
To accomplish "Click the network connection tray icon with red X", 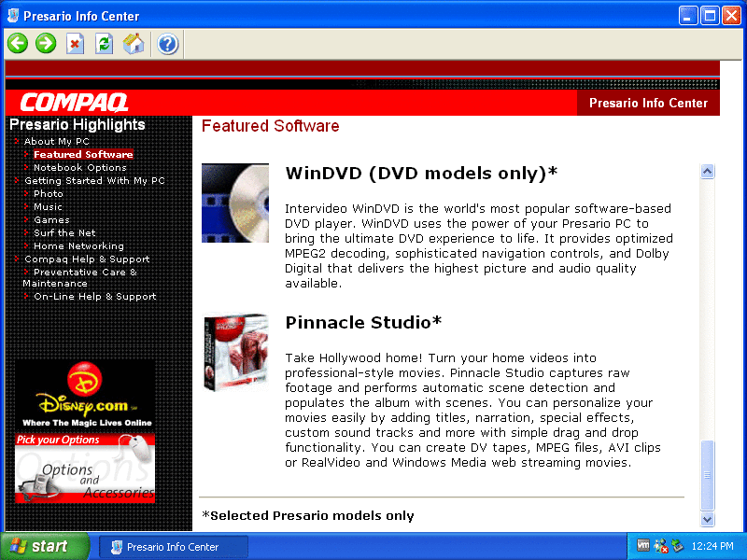I will [661, 546].
